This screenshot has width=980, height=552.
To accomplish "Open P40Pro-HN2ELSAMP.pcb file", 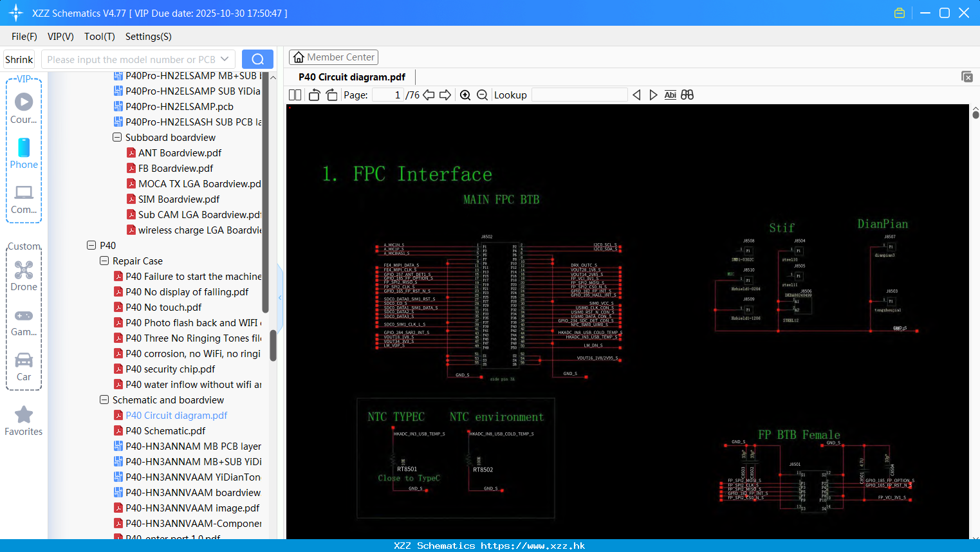I will tap(180, 107).
